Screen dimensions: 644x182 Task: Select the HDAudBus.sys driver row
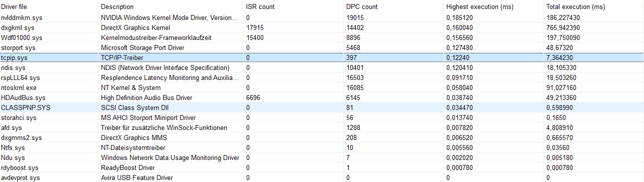tap(322, 97)
